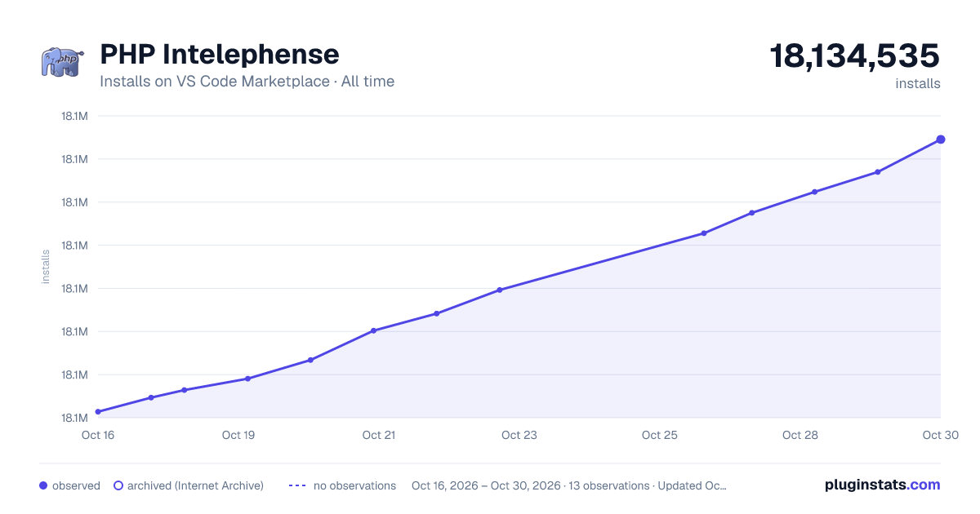980x514 pixels.
Task: Click the Oct 21 axis label
Action: point(379,435)
